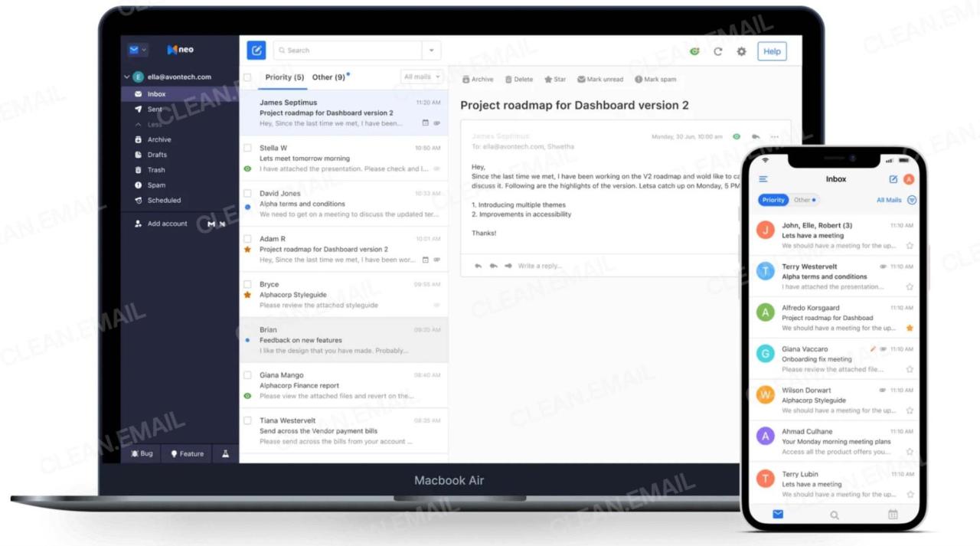Select the Priority (5) tab

[x=284, y=77]
